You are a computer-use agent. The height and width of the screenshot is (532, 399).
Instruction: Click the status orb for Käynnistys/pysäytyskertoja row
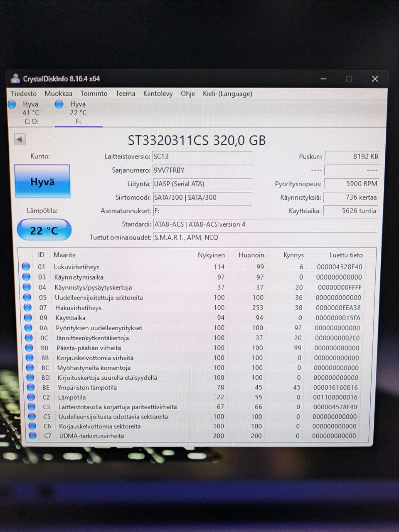click(x=27, y=287)
